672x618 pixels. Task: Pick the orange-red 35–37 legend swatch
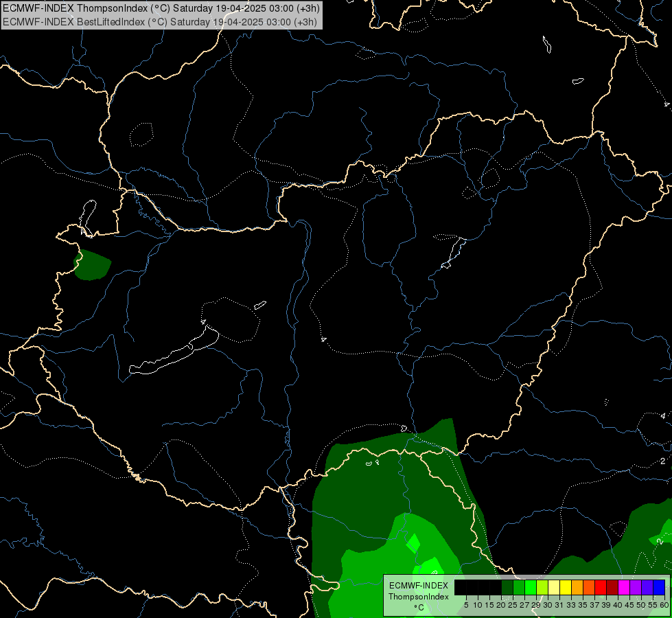589,588
